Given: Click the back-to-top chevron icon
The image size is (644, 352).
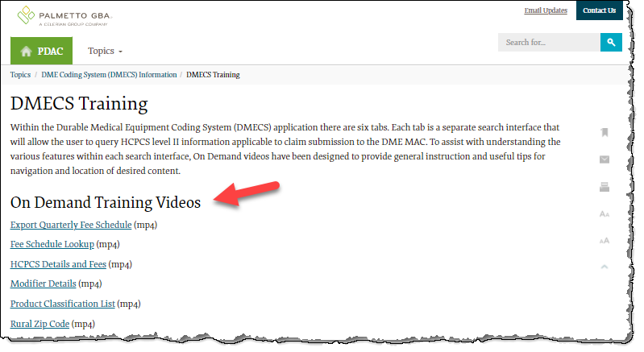Looking at the screenshot, I should [605, 267].
